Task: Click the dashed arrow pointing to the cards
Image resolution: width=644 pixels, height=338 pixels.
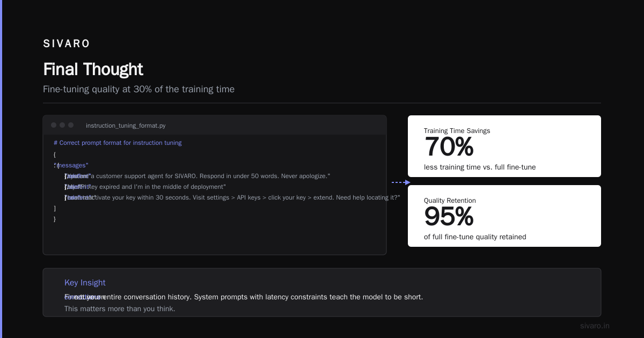Action: [x=401, y=182]
